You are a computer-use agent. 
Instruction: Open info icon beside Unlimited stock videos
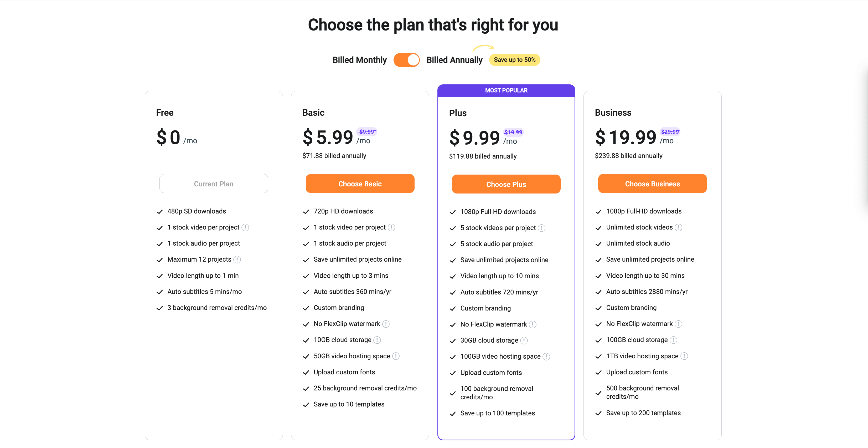(x=678, y=227)
